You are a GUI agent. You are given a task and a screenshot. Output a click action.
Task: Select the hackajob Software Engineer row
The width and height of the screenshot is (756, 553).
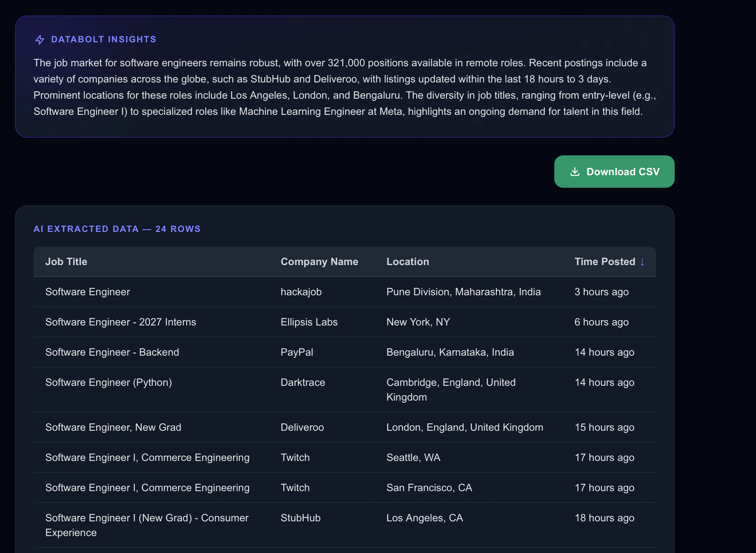(88, 292)
